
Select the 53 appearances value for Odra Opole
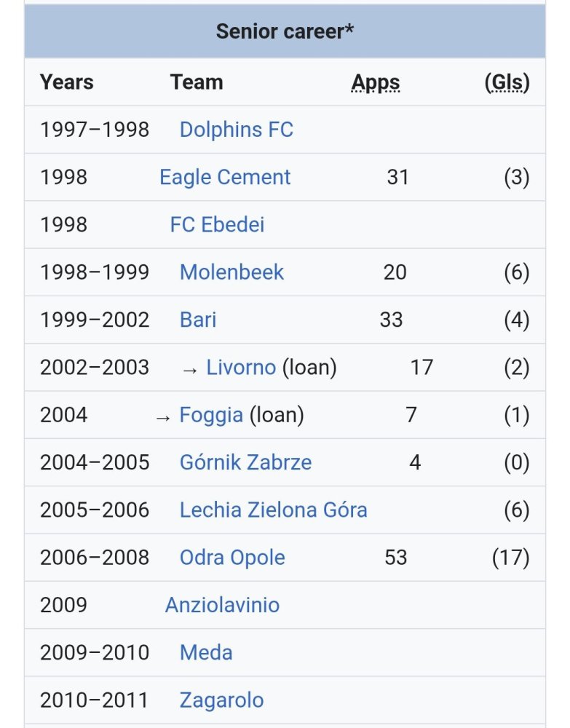[x=395, y=558]
